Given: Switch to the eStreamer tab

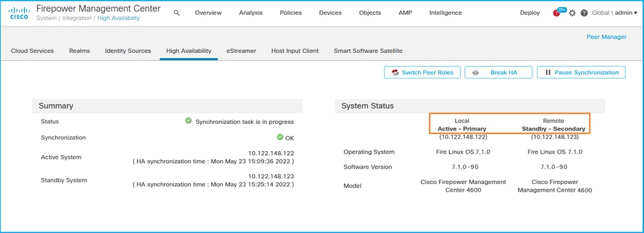Looking at the screenshot, I should pos(241,51).
